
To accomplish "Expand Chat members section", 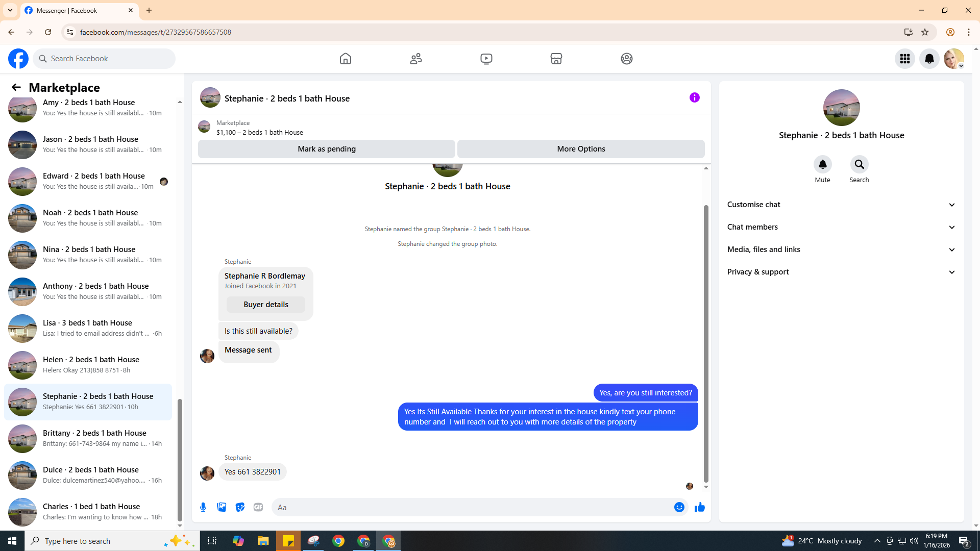I will coord(841,227).
